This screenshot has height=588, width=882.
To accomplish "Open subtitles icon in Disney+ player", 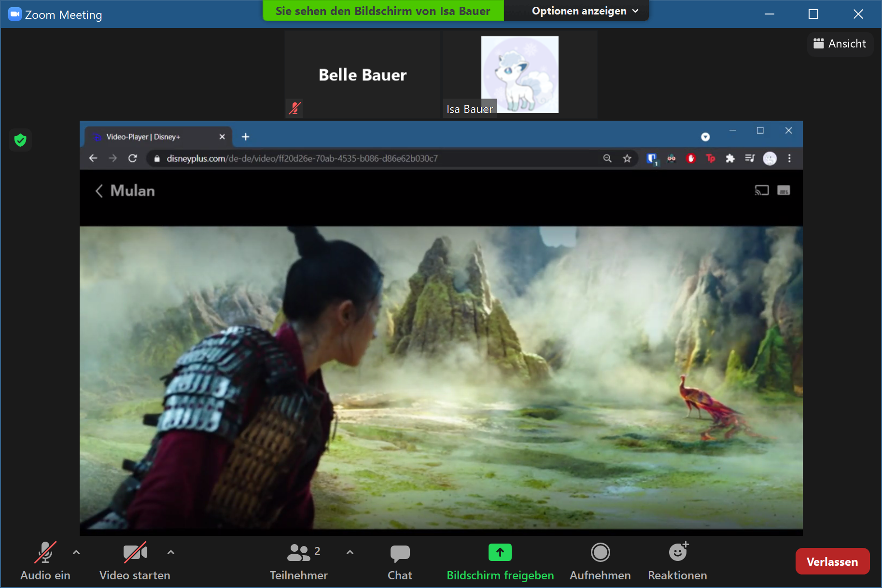I will (784, 191).
